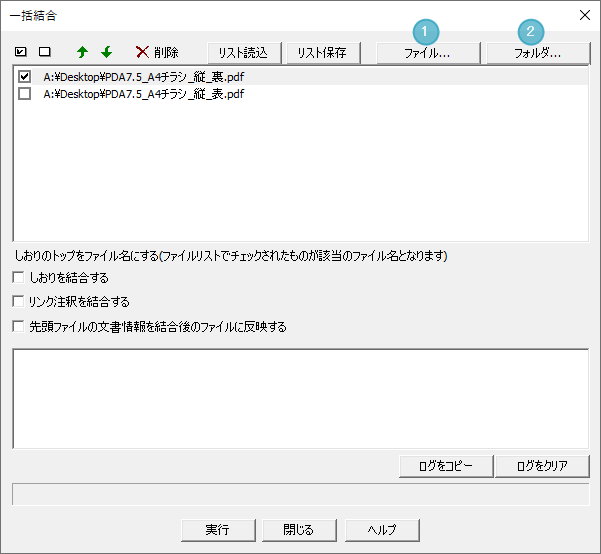601x554 pixels.
Task: Open the ファイル... file chooser button
Action: click(x=428, y=53)
